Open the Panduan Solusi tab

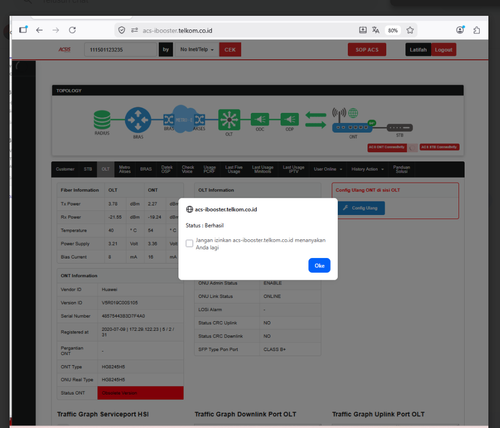click(x=401, y=169)
